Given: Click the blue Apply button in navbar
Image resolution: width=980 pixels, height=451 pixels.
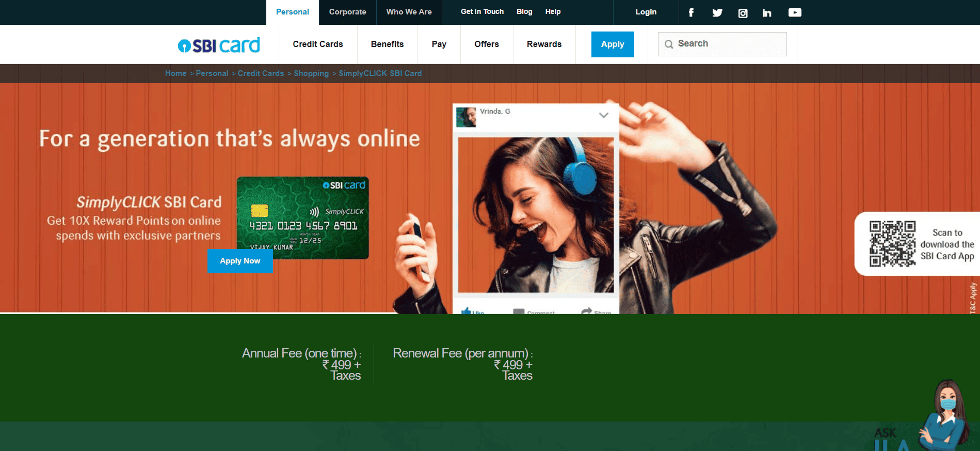Looking at the screenshot, I should (613, 44).
